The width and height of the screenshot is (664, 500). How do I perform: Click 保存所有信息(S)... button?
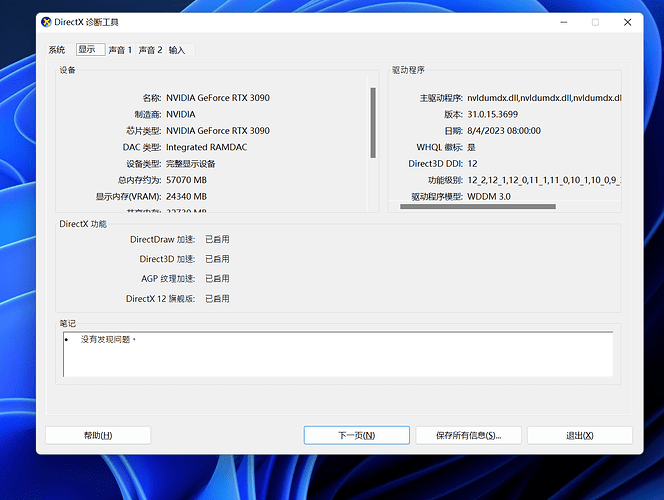click(x=468, y=435)
